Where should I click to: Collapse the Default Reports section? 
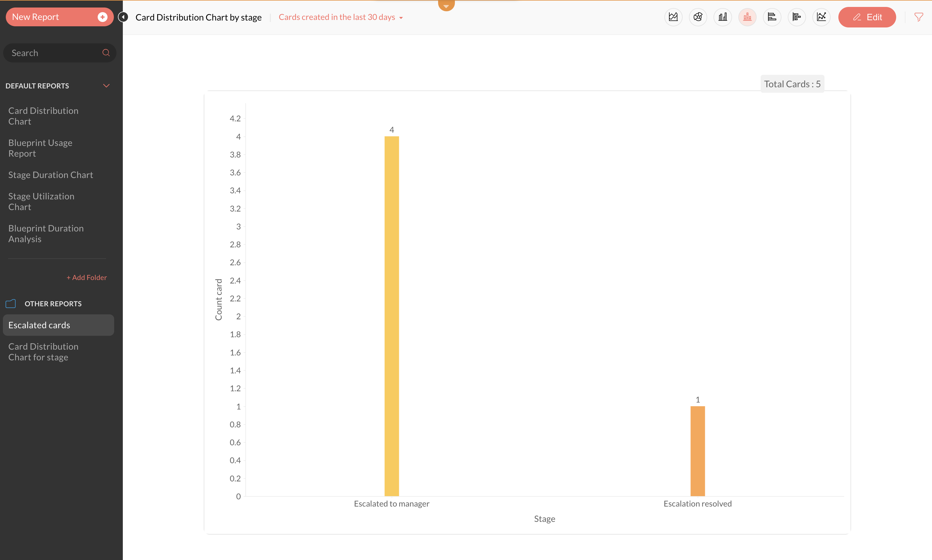point(106,86)
